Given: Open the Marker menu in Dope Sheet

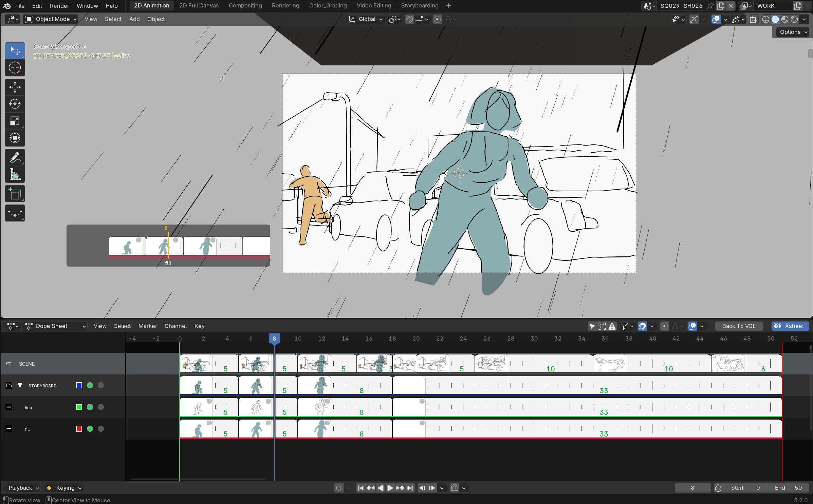Looking at the screenshot, I should click(x=148, y=326).
